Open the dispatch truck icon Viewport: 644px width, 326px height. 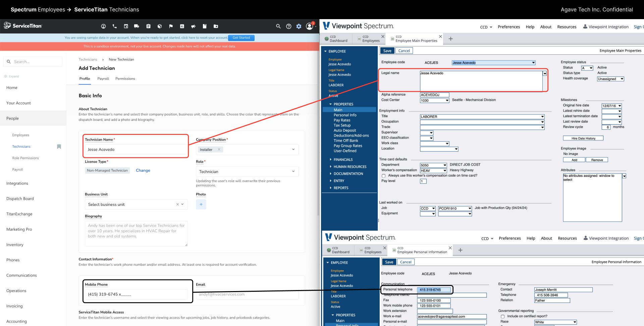pos(137,26)
